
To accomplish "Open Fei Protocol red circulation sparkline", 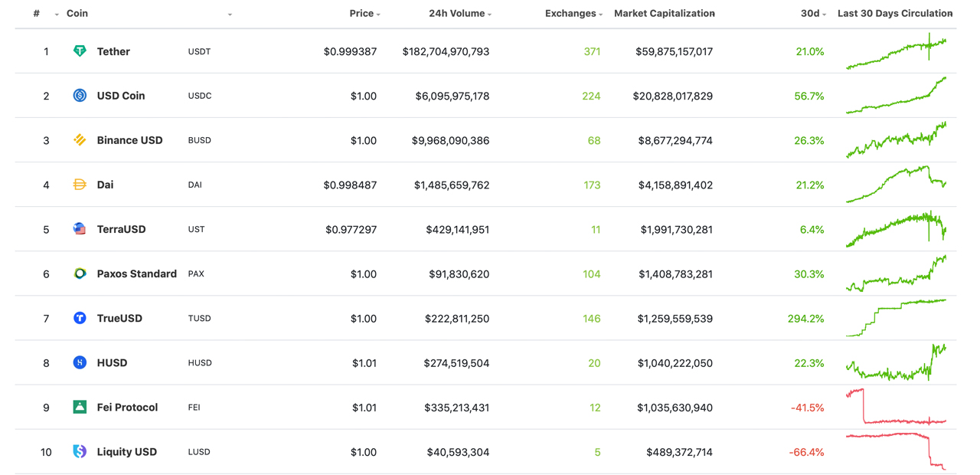I will coord(896,407).
